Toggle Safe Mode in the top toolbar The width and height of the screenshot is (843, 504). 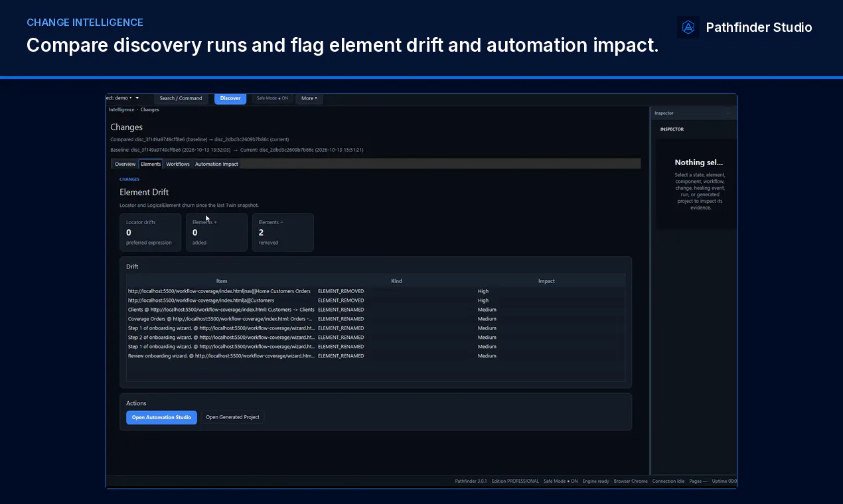[x=272, y=98]
